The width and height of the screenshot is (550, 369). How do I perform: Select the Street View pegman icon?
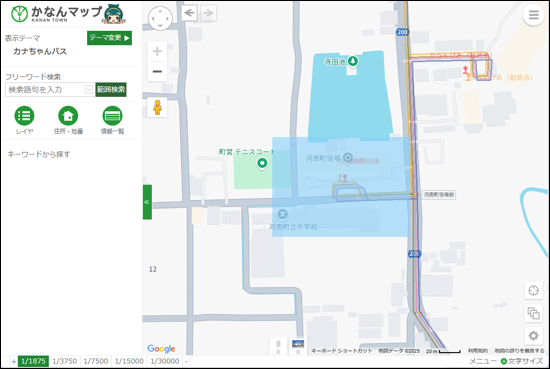click(157, 107)
